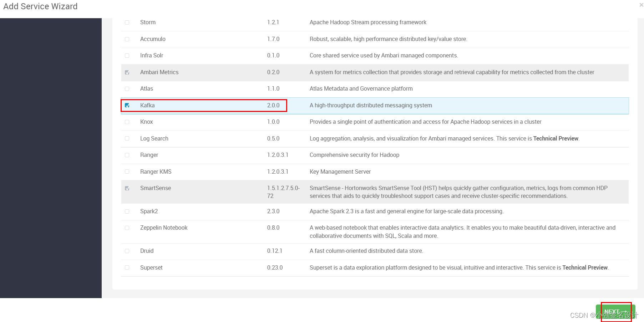
Task: Click the Ambari Metrics service name
Action: click(159, 72)
